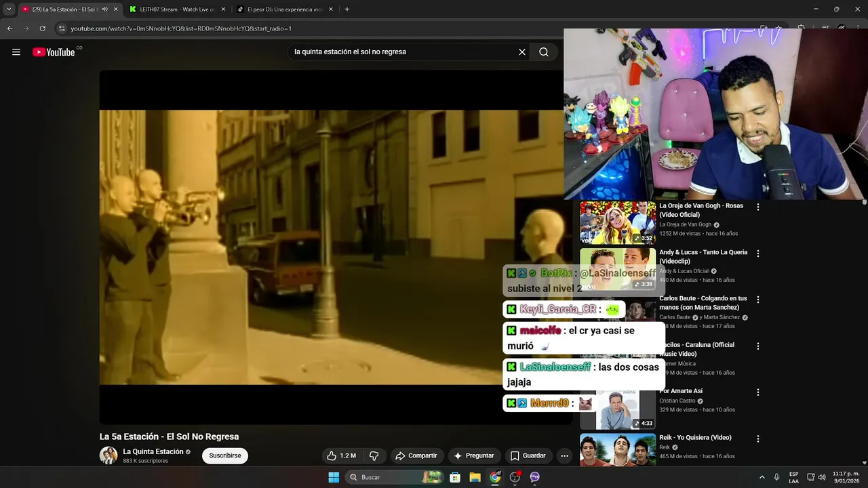Open a new browser tab
The image size is (868, 488).
pyautogui.click(x=347, y=9)
